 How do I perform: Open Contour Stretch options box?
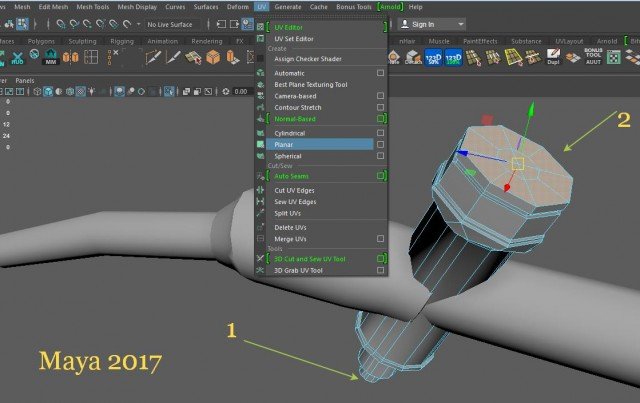point(380,107)
